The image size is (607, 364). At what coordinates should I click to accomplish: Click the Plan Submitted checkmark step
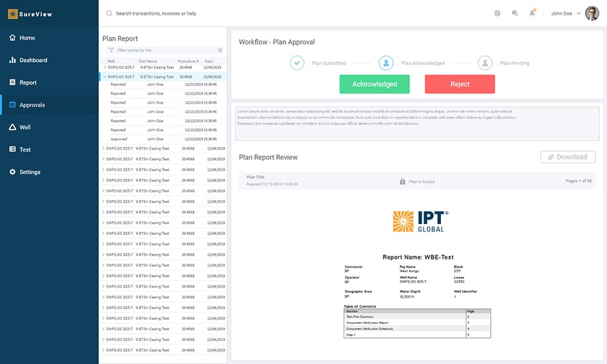tap(297, 63)
